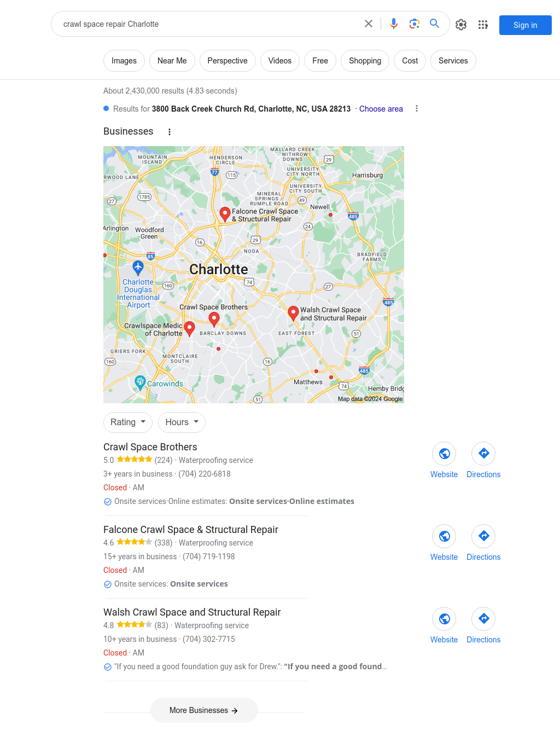The image size is (560, 736).
Task: Select the Near Me filter chip
Action: (172, 61)
